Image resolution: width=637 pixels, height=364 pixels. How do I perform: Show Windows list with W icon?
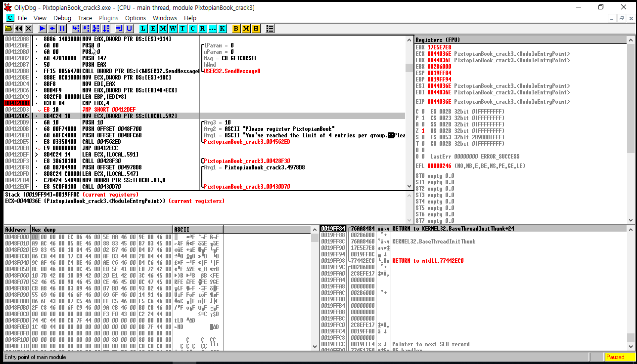173,29
